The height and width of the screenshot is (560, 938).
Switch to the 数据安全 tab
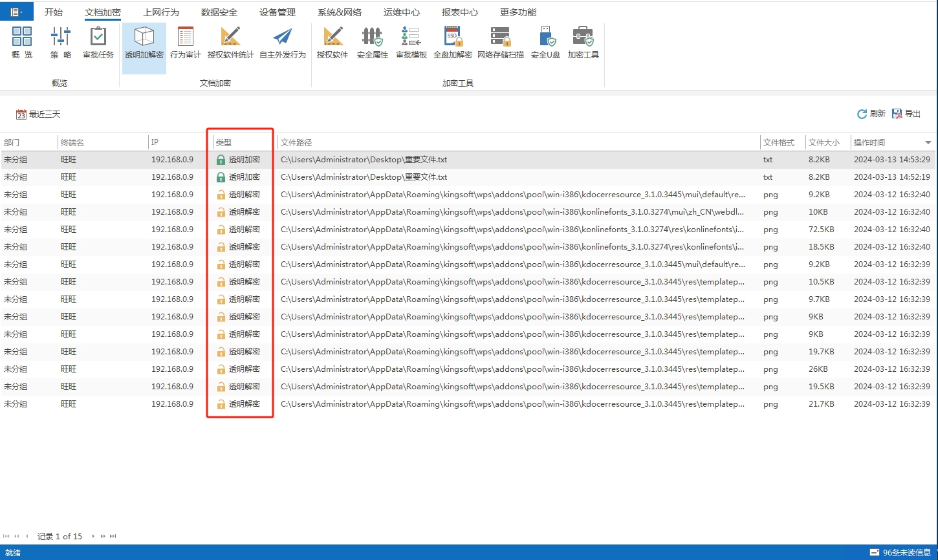219,12
